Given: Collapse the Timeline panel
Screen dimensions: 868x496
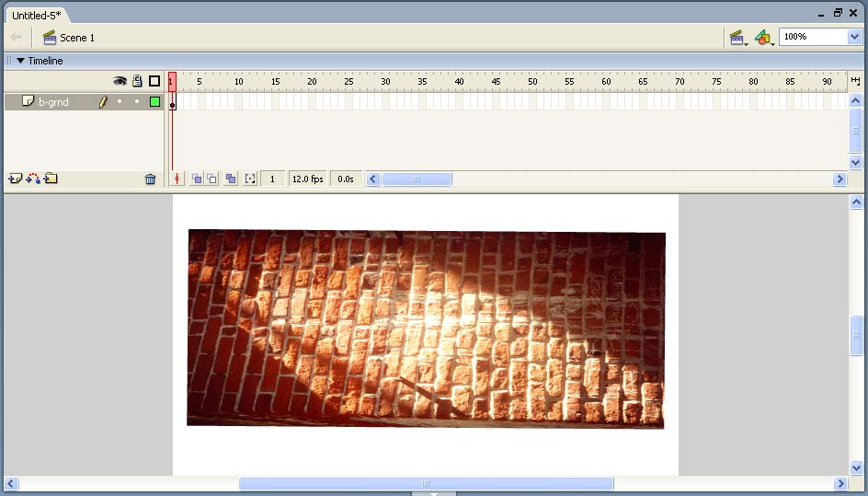Looking at the screenshot, I should pyautogui.click(x=20, y=61).
